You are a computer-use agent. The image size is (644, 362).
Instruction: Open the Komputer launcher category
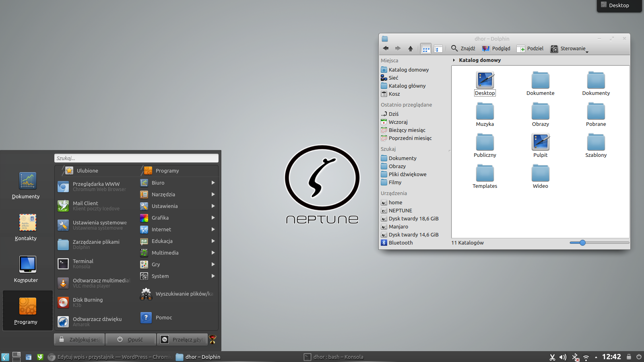click(26, 269)
